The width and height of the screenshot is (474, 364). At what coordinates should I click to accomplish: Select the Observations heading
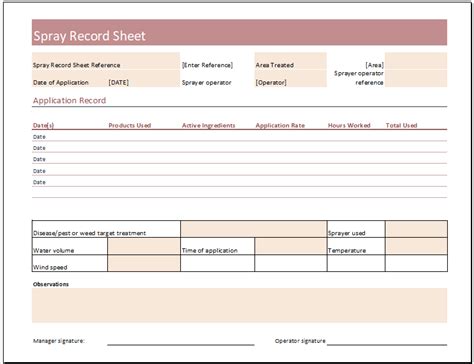pyautogui.click(x=51, y=284)
